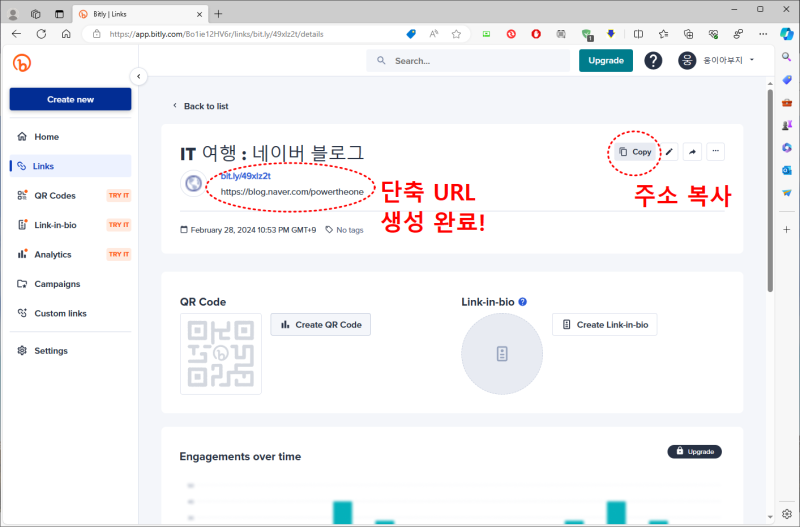Click the Create new button
This screenshot has width=800, height=527.
pos(70,99)
